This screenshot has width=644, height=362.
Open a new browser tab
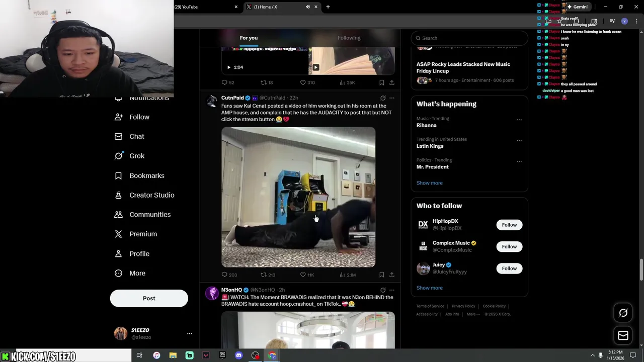(328, 7)
